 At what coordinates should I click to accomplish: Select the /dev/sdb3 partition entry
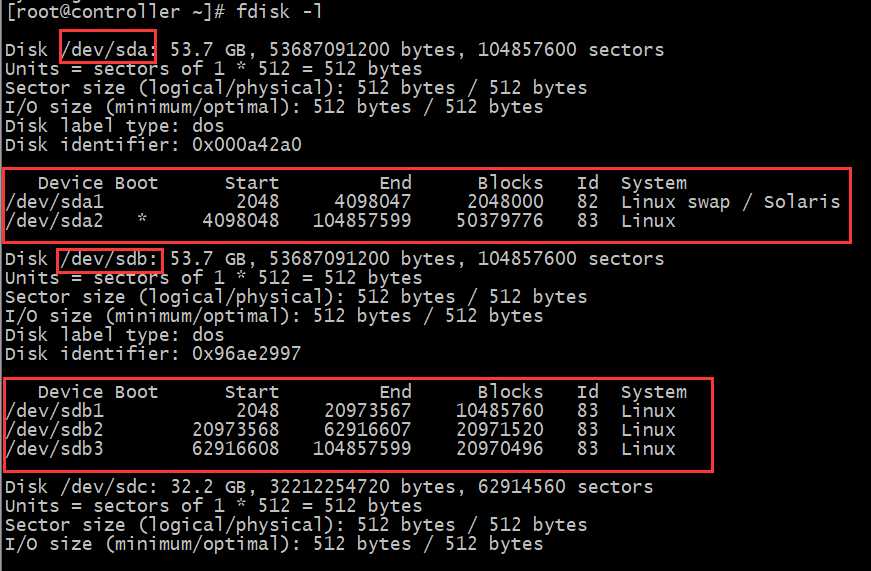[x=48, y=449]
